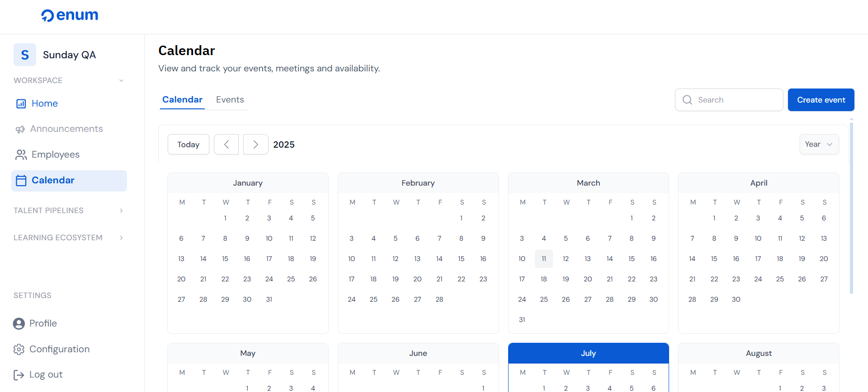The image size is (868, 392).
Task: Click the Search input field
Action: tap(729, 100)
